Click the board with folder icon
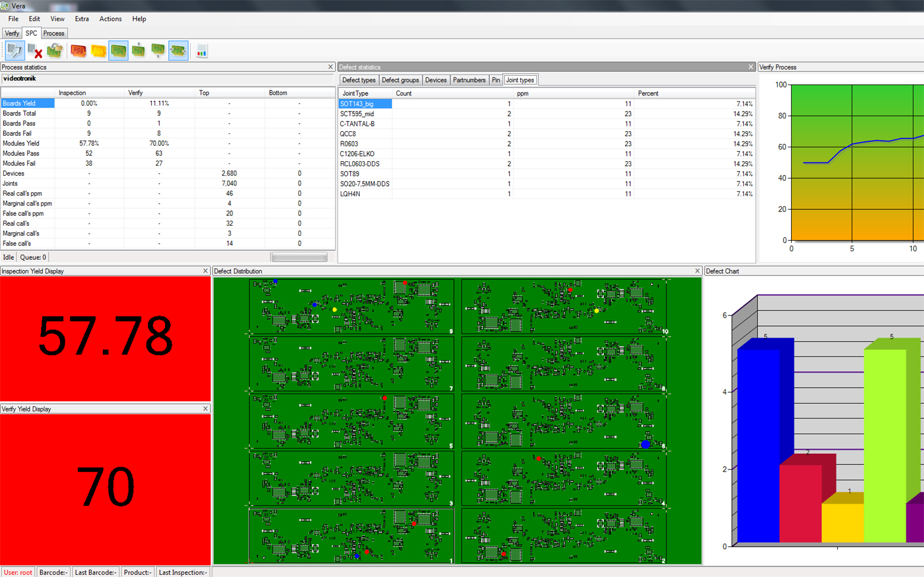 click(x=55, y=51)
